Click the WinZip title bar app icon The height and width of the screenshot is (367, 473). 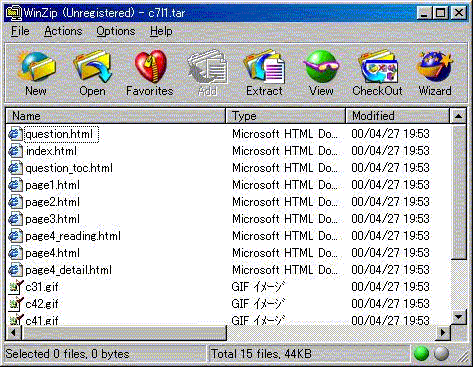tap(14, 13)
